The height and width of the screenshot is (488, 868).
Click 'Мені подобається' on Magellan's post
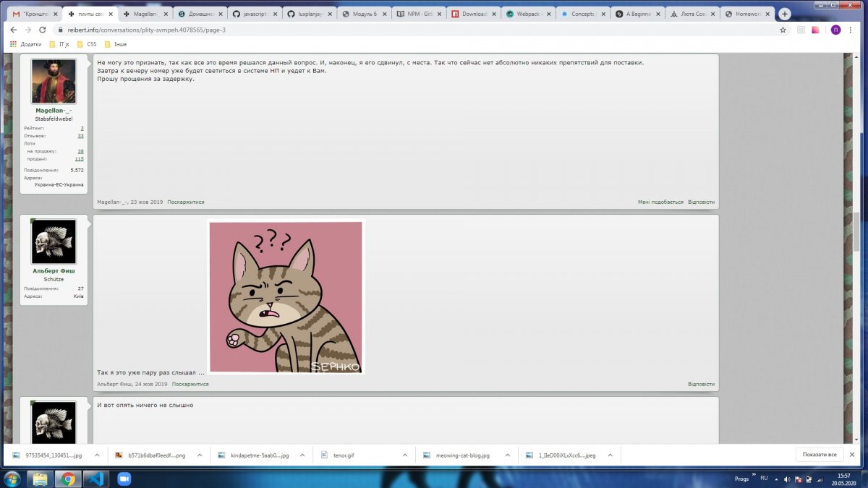(660, 202)
